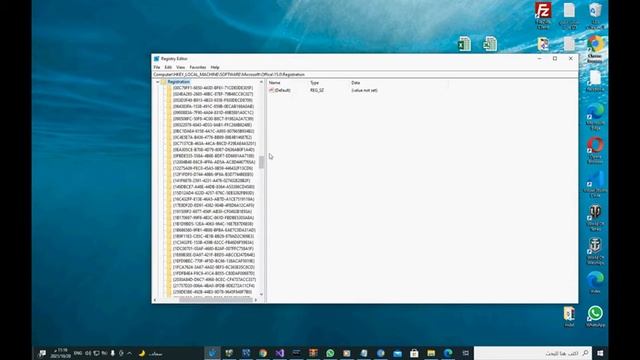The width and height of the screenshot is (640, 360).
Task: Click the Type column header
Action: pyautogui.click(x=314, y=83)
